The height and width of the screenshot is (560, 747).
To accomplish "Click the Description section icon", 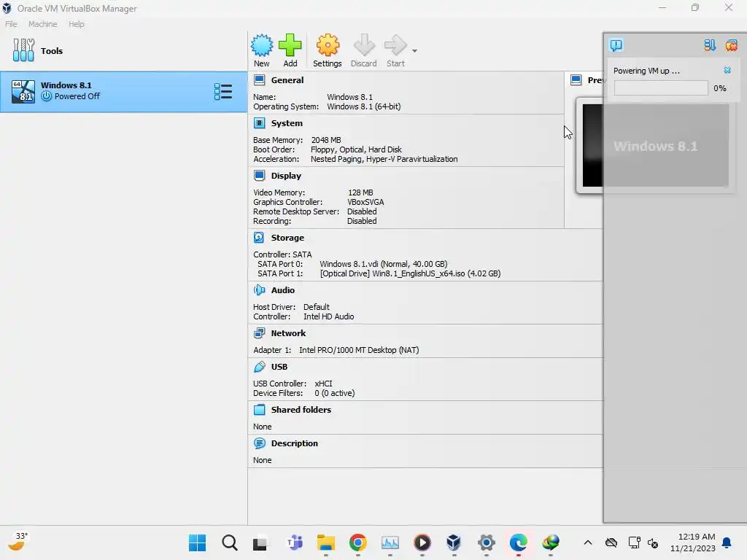I will coord(259,443).
